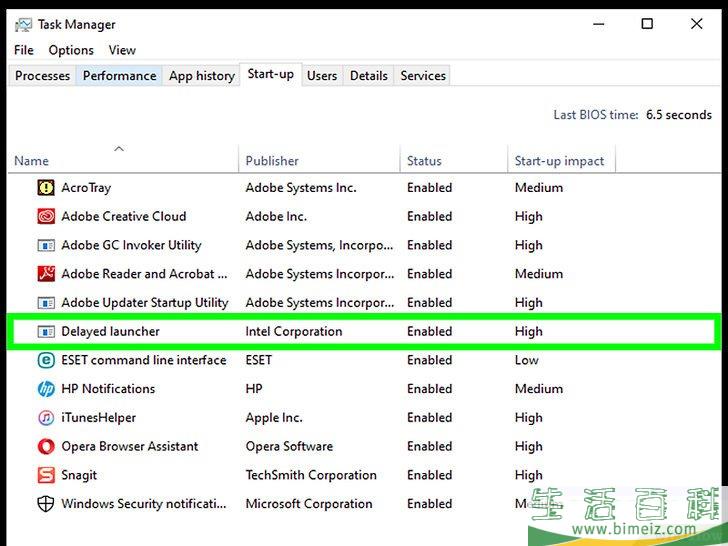The width and height of the screenshot is (728, 546).
Task: Select the Opera Browser Assistant text
Action: point(130,447)
